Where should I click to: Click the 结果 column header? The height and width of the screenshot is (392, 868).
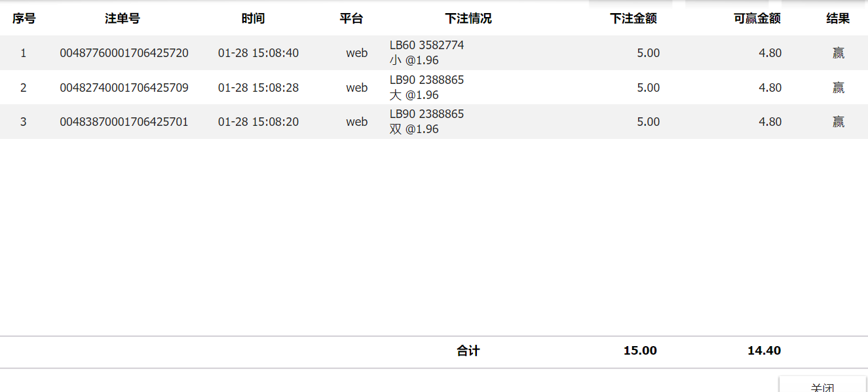[x=838, y=19]
